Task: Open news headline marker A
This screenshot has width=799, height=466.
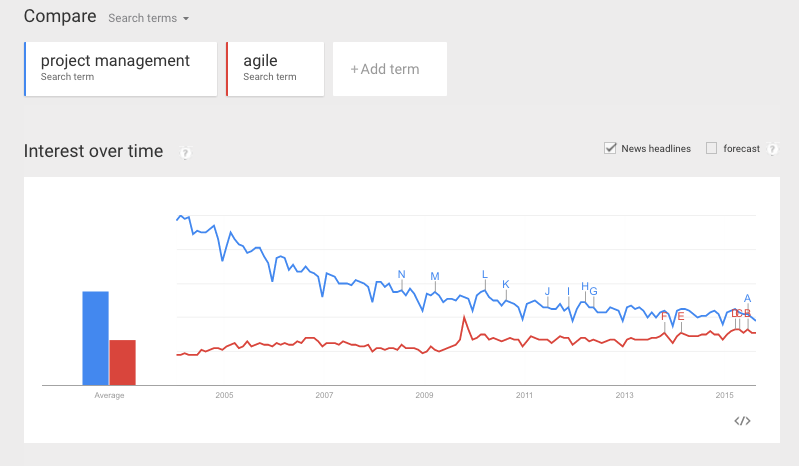Action: [x=748, y=298]
